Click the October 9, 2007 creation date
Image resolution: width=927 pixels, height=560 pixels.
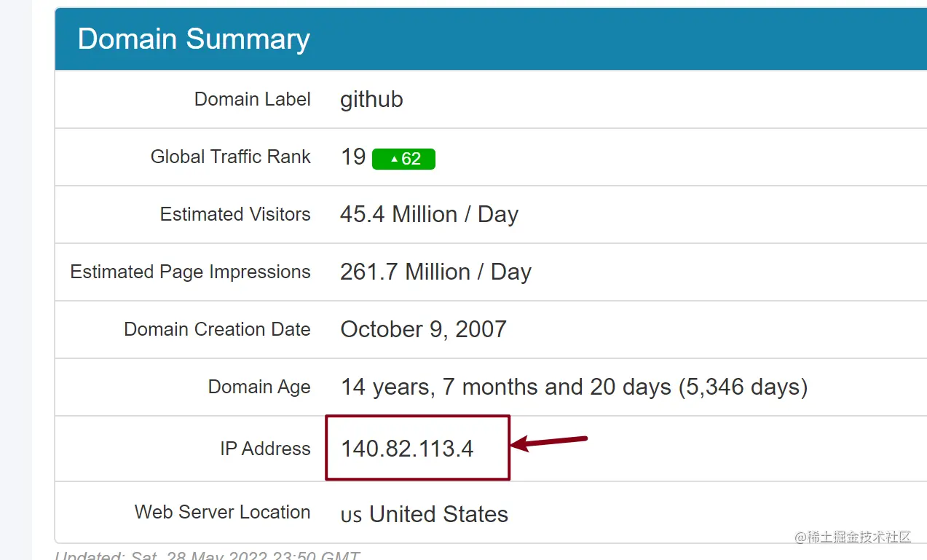(x=423, y=329)
